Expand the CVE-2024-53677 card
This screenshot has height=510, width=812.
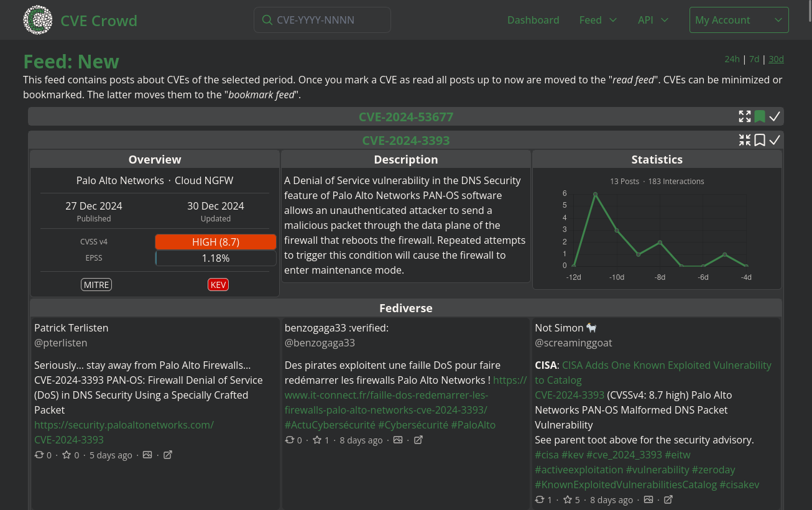tap(745, 116)
